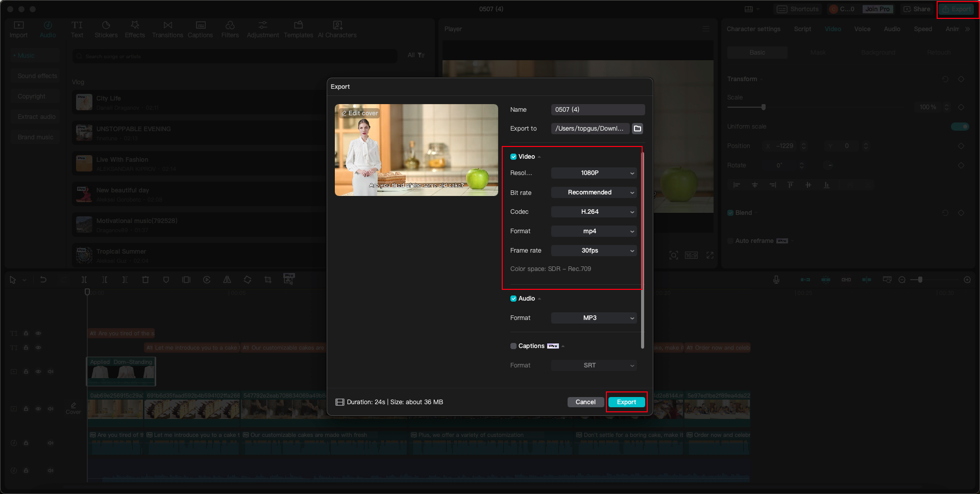This screenshot has width=980, height=494.
Task: Toggle off the Uniform scale switch
Action: [x=960, y=126]
